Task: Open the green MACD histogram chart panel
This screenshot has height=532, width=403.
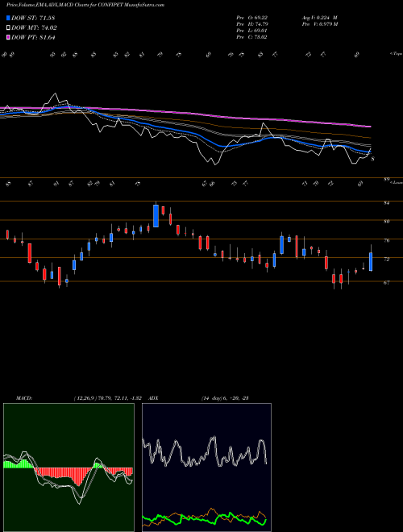Action: coord(69,468)
